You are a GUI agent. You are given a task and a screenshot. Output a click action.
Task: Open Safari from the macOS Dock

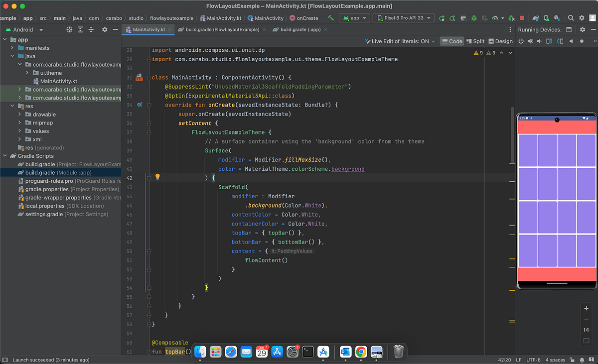click(x=231, y=352)
